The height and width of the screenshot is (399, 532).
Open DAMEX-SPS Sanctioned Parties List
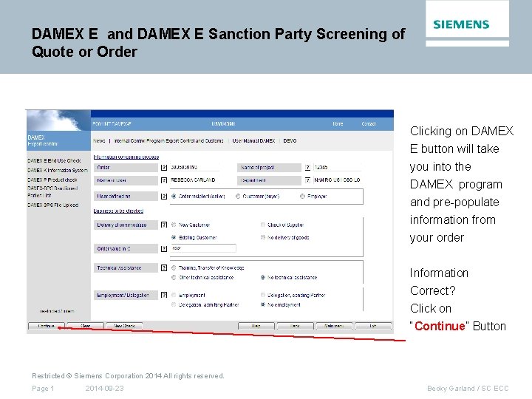click(x=52, y=191)
